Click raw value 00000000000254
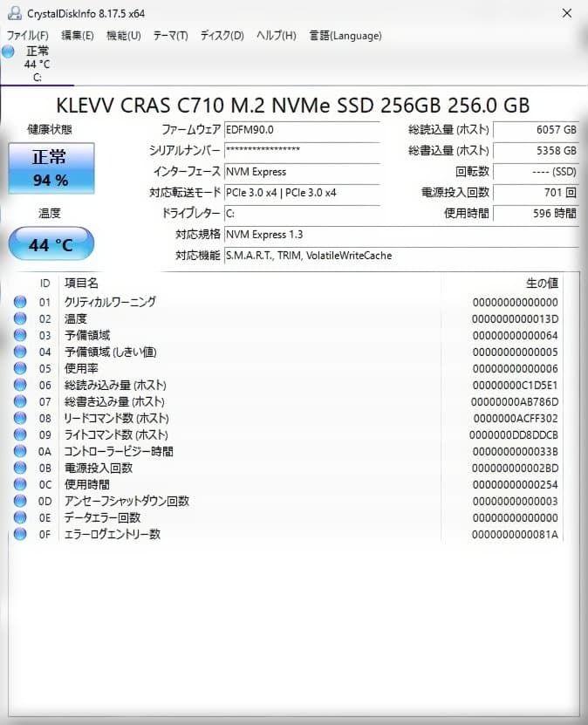 [515, 484]
